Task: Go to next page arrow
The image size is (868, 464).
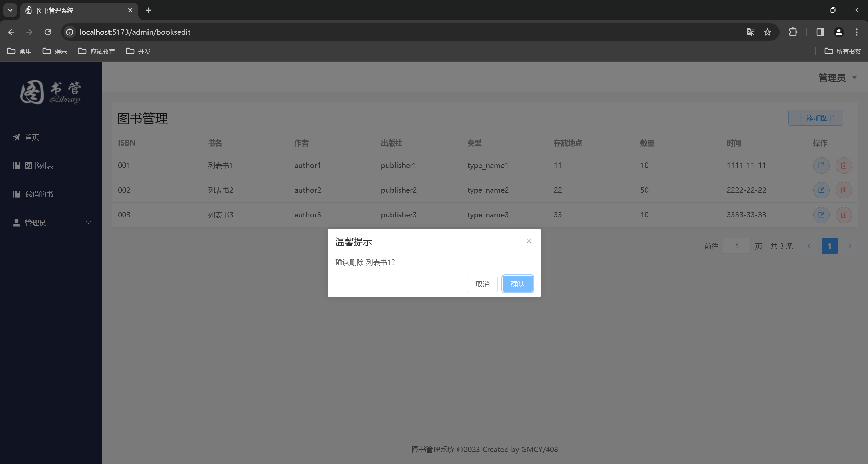Action: pos(850,246)
